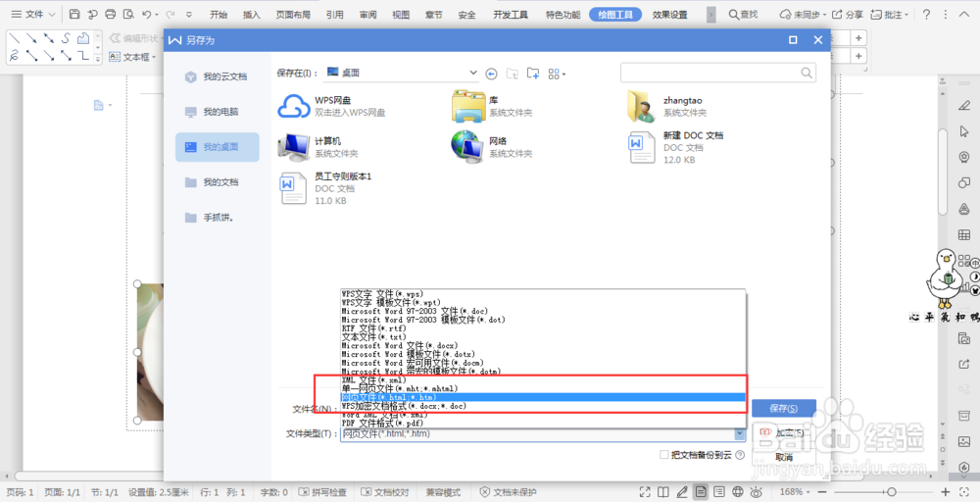Click the table icon in the right sidebar
980x502 pixels.
963,235
